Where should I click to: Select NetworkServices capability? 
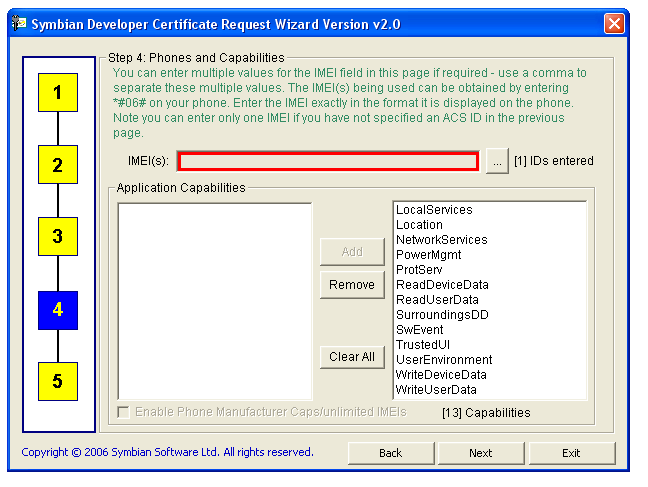[442, 239]
